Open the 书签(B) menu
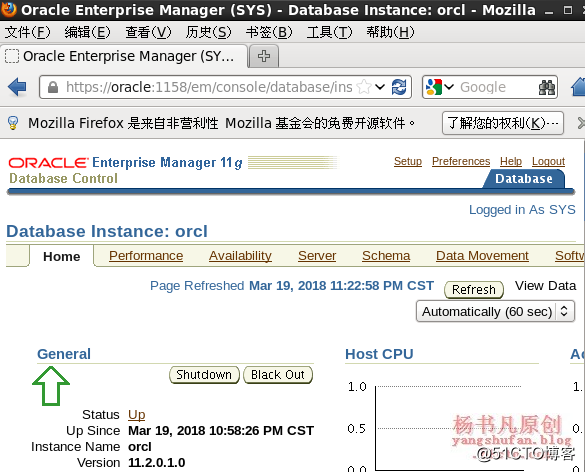The image size is (585, 472). point(269,32)
